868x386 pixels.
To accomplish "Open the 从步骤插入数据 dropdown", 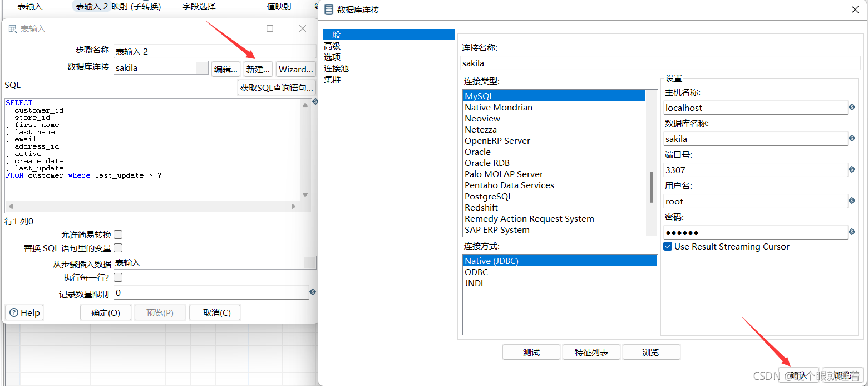I will coord(310,263).
